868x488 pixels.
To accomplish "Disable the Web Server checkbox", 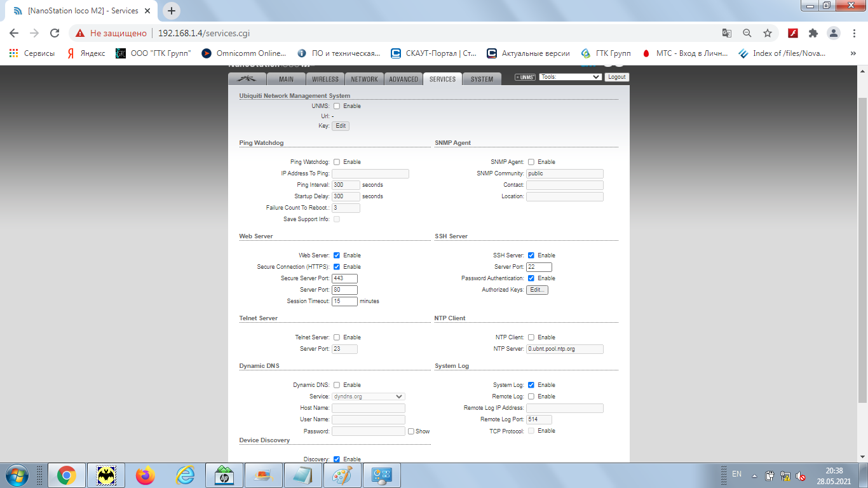I will click(x=337, y=255).
